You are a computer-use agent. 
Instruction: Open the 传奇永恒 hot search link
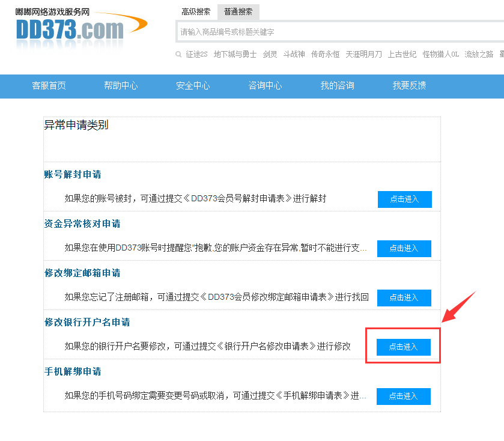[x=325, y=54]
